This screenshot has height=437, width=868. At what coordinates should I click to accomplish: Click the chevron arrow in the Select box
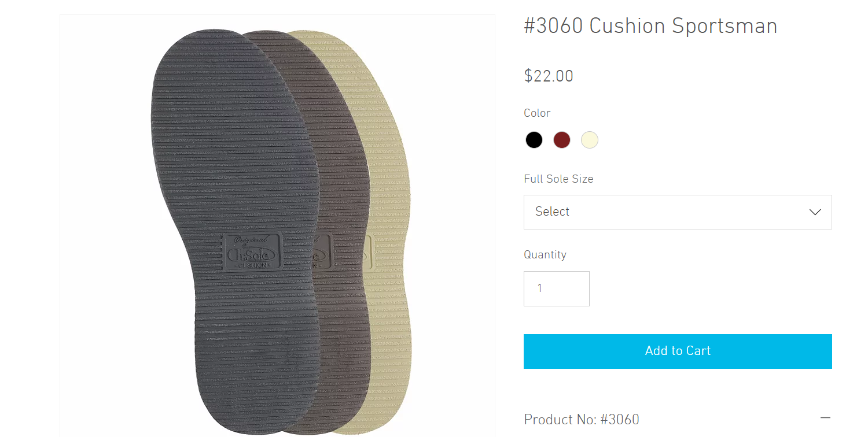click(815, 212)
